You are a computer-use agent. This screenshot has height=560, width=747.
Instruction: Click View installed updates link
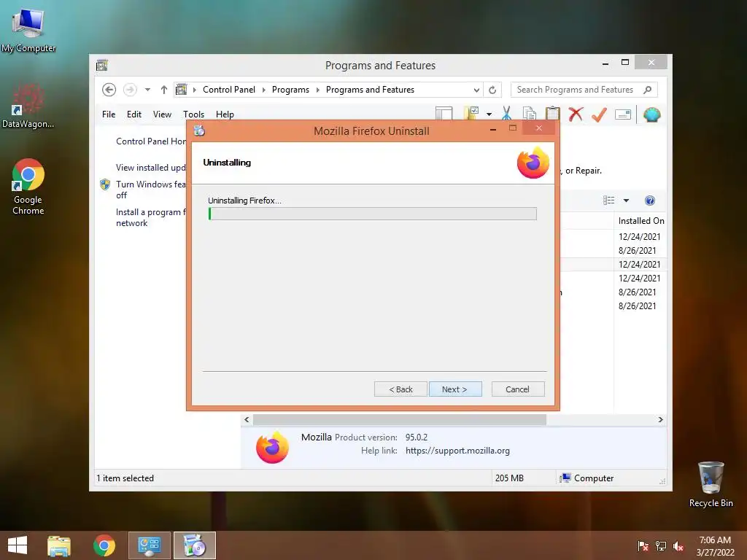[151, 168]
